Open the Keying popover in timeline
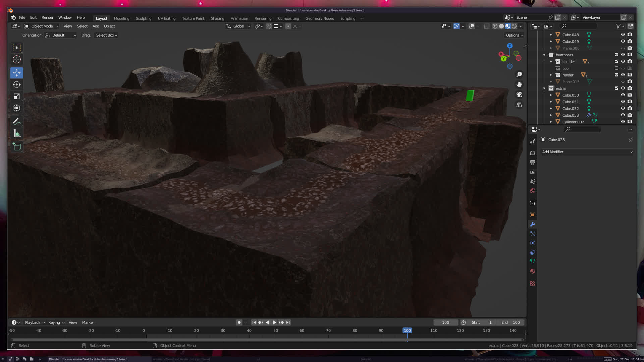Screen dimensions: 644x362 pos(56,322)
